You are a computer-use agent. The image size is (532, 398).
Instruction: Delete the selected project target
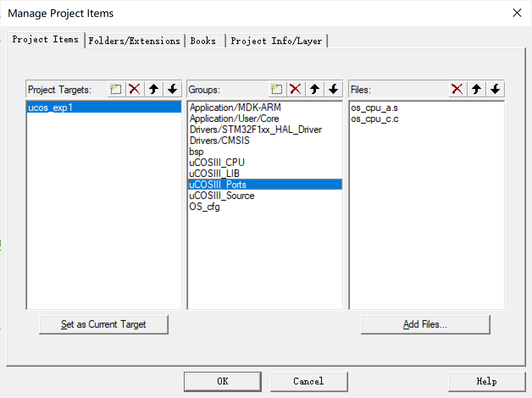tap(135, 89)
